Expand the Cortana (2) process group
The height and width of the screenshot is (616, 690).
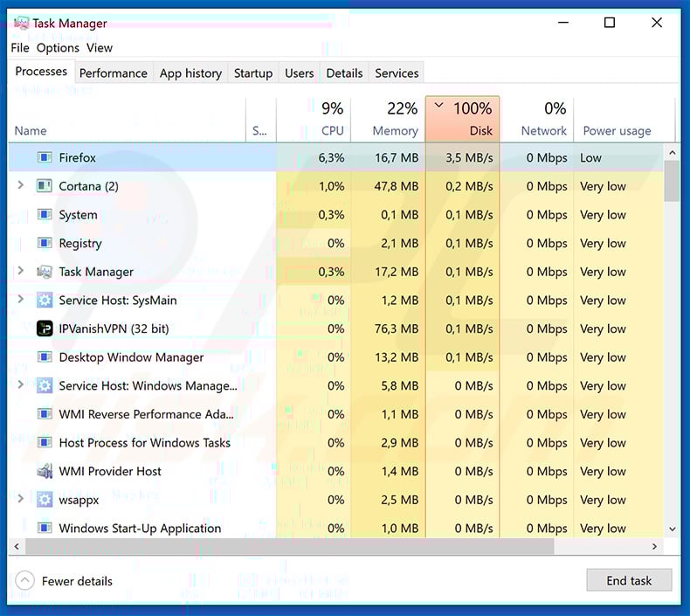[20, 185]
